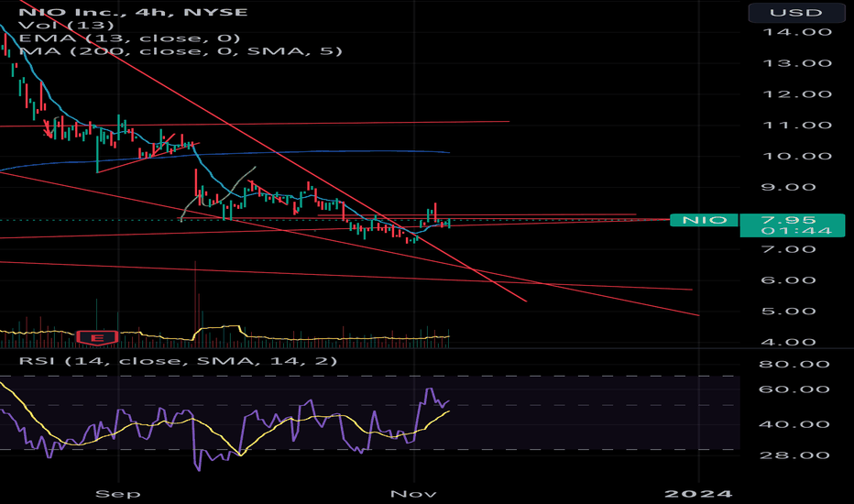
Task: Click the NIO Inc., 4h, NYSE title
Action: coord(133,12)
